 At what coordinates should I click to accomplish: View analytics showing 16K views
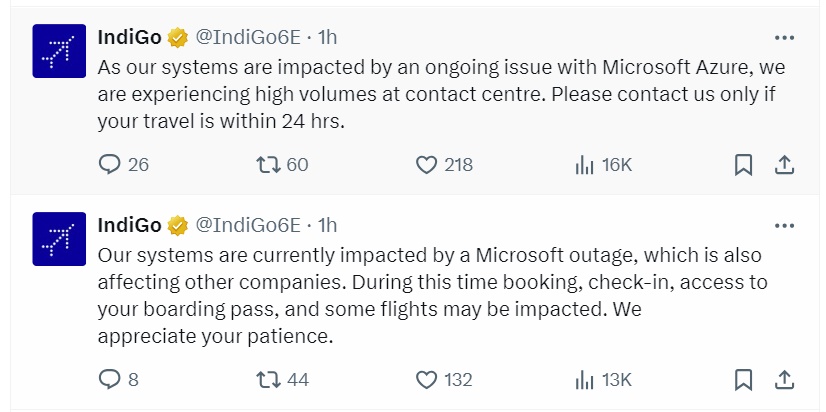[586, 165]
